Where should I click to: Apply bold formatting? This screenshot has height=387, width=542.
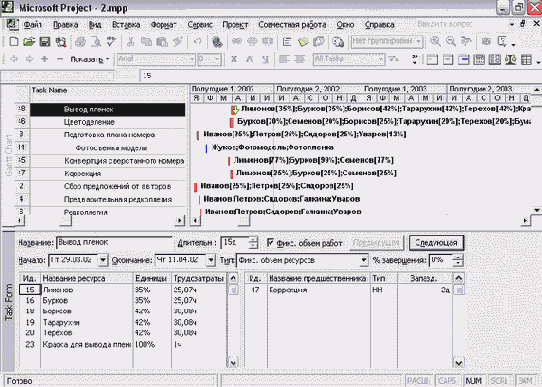click(234, 59)
